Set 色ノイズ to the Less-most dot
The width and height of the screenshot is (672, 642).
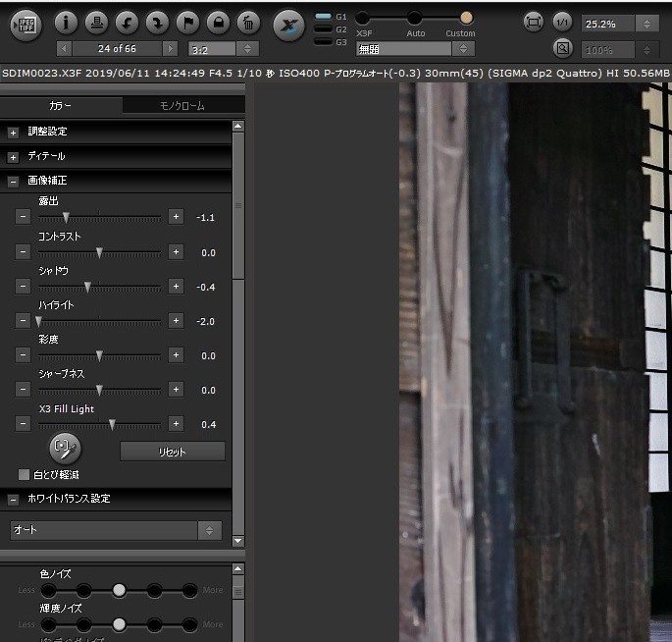(49, 591)
